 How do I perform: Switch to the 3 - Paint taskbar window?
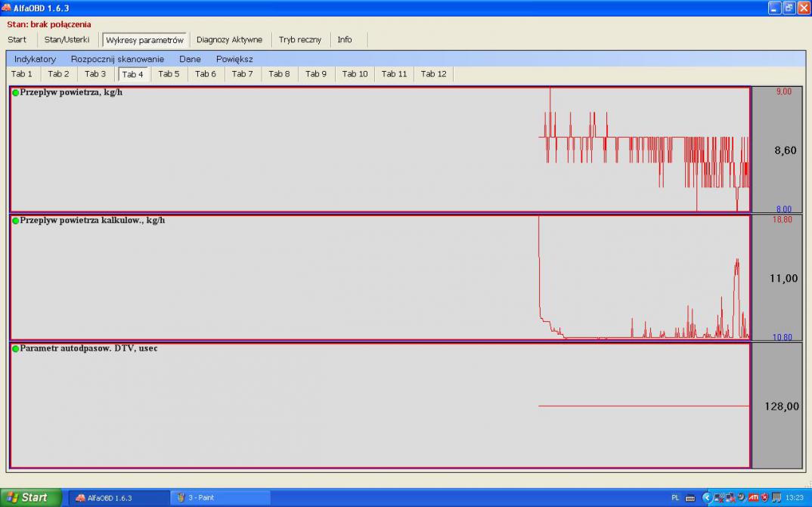(x=220, y=498)
